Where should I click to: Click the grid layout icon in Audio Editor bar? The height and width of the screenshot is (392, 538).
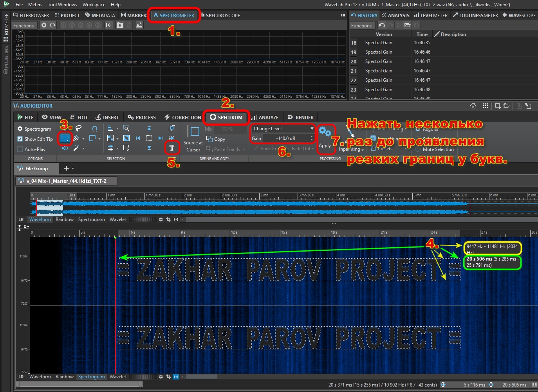point(486,106)
